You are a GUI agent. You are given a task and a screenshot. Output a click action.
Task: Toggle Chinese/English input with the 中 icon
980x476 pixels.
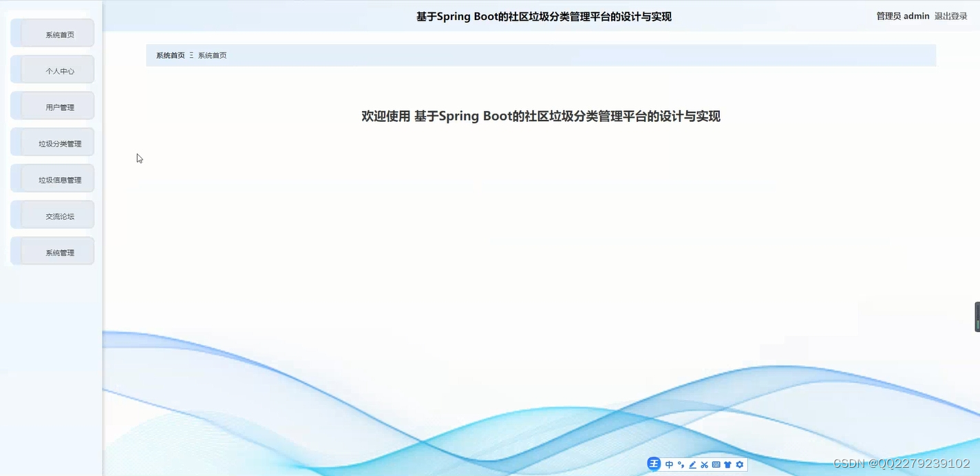coord(669,464)
